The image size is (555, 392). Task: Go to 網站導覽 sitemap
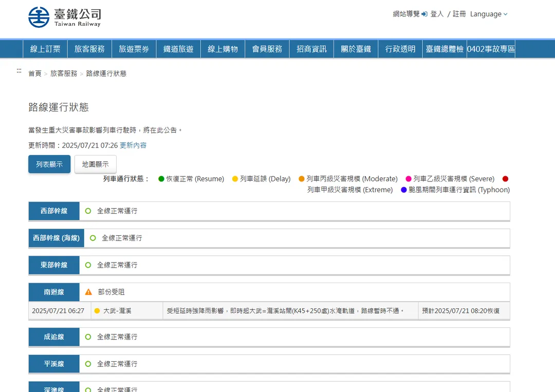[406, 14]
